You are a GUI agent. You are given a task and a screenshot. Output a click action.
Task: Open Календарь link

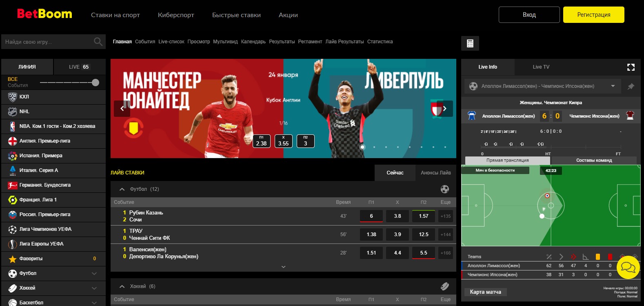point(253,42)
